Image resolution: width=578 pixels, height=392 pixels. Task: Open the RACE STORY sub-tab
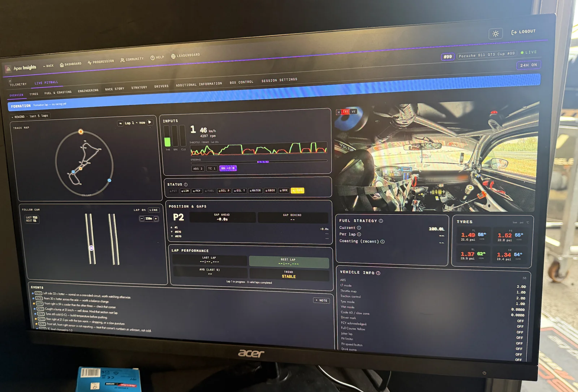point(115,89)
